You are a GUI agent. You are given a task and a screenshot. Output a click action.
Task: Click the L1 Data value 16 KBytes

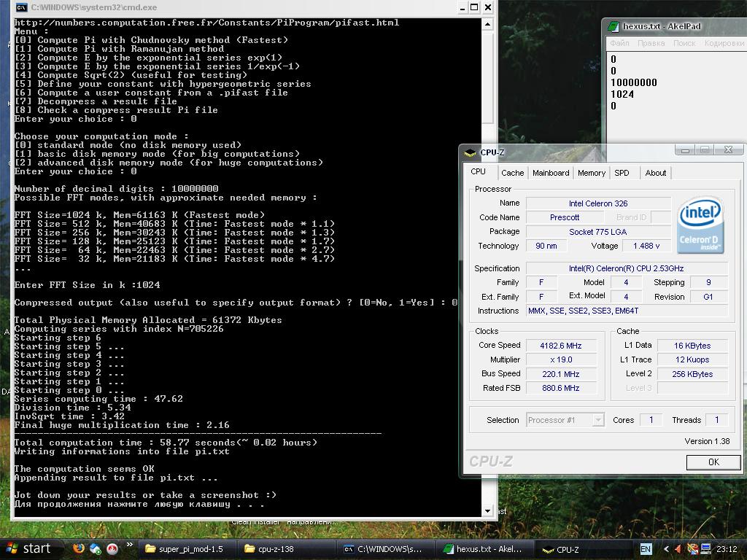(692, 346)
